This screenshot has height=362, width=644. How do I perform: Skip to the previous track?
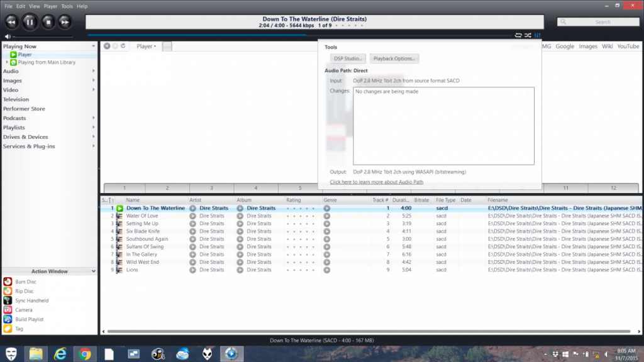[11, 22]
